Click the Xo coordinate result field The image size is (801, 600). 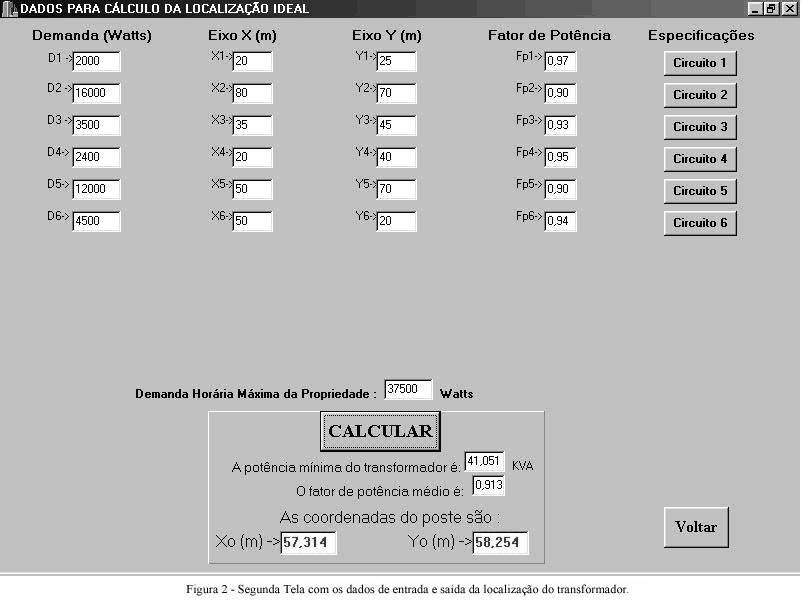pyautogui.click(x=308, y=543)
